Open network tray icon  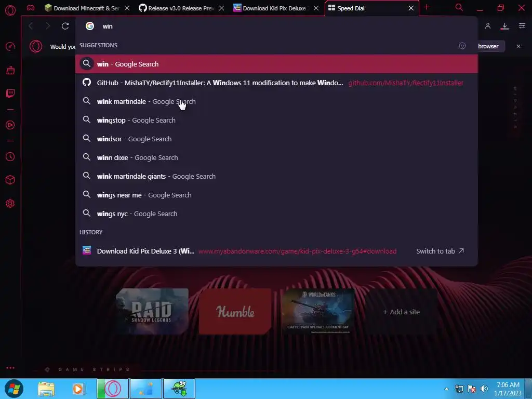coord(459,389)
